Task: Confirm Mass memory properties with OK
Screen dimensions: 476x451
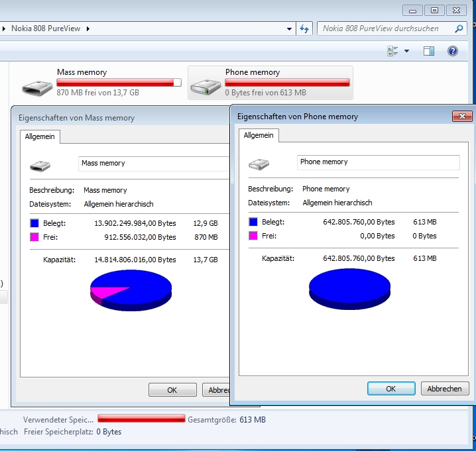Action: [172, 389]
